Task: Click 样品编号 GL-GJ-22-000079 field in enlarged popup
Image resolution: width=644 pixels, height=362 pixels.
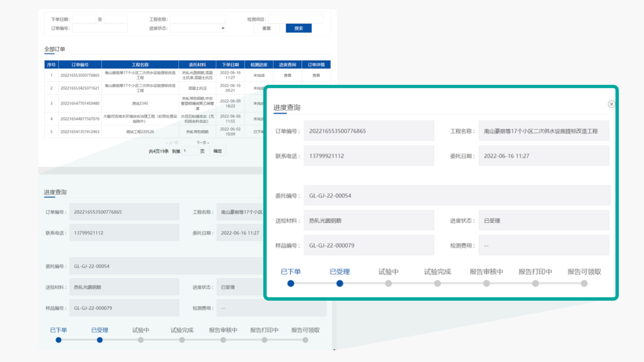Action: (x=369, y=245)
